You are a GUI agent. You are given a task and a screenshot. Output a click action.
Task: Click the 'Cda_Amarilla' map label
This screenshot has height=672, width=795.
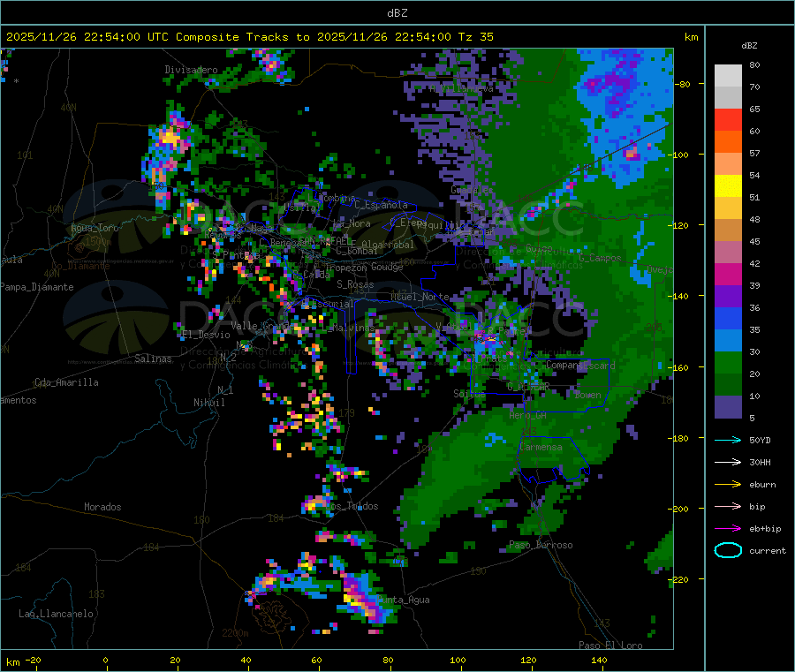(x=66, y=382)
